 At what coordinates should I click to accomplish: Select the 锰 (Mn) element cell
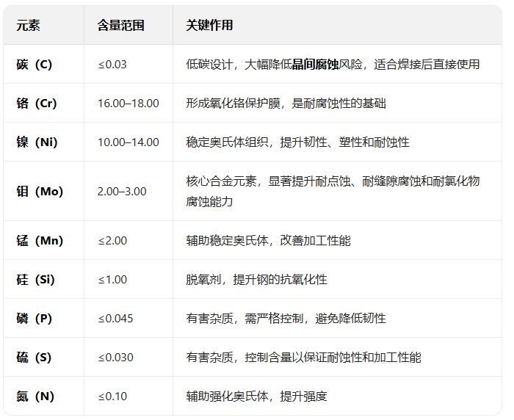point(40,241)
